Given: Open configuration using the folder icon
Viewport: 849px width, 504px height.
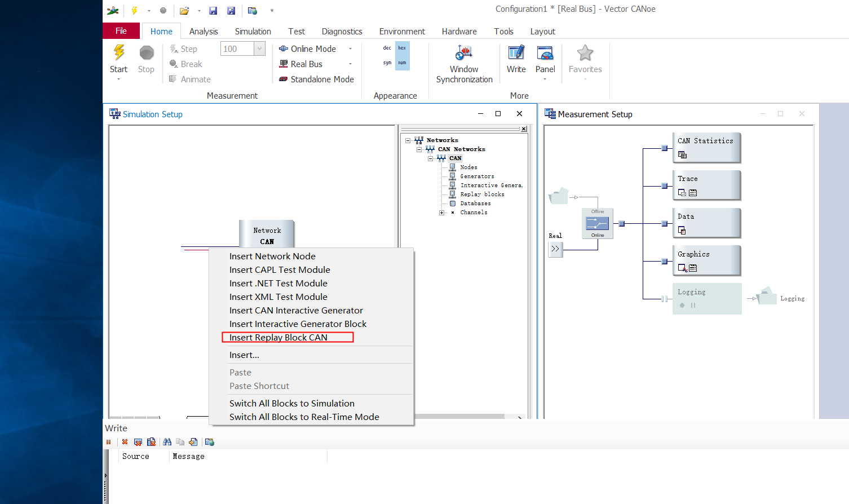Looking at the screenshot, I should pyautogui.click(x=184, y=10).
